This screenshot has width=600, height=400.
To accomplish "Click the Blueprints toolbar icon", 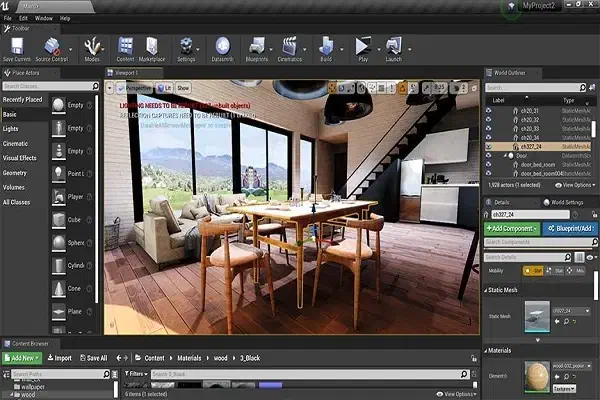I will (256, 45).
